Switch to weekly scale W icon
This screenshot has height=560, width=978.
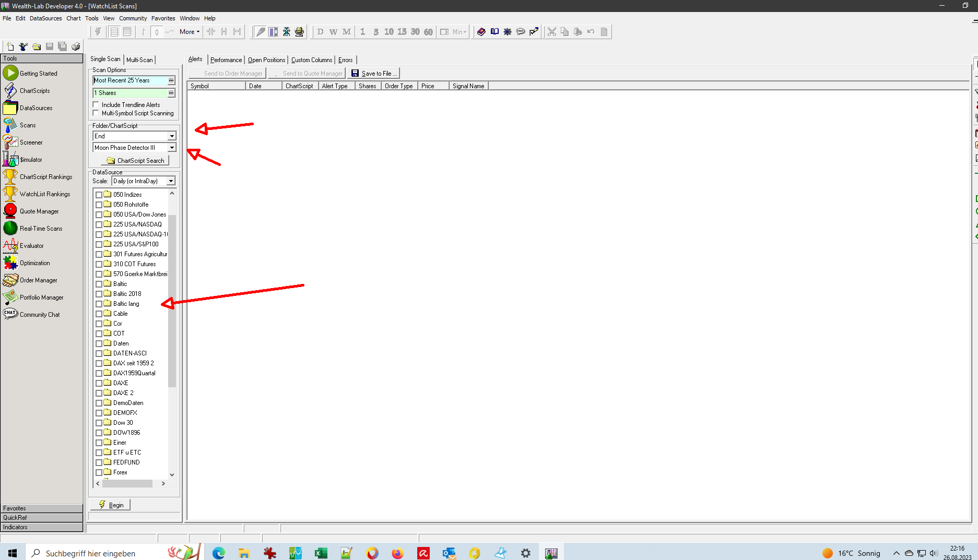click(x=333, y=32)
